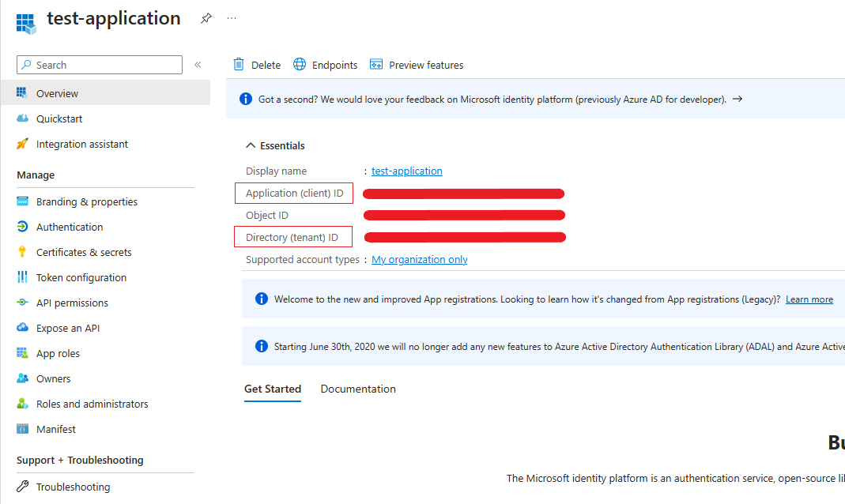845x504 pixels.
Task: Click the Preview features icon
Action: (376, 64)
